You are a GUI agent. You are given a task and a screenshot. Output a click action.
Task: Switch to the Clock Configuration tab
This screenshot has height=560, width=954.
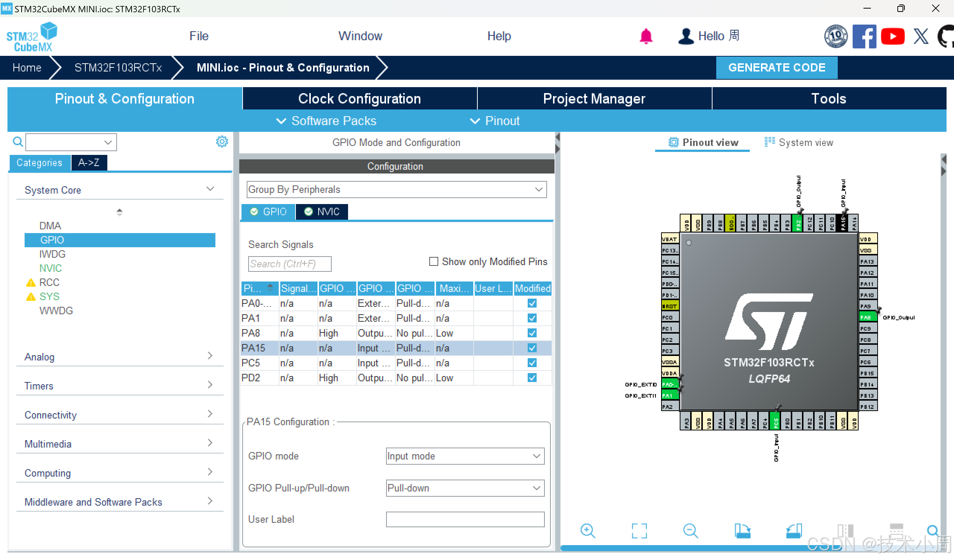359,99
